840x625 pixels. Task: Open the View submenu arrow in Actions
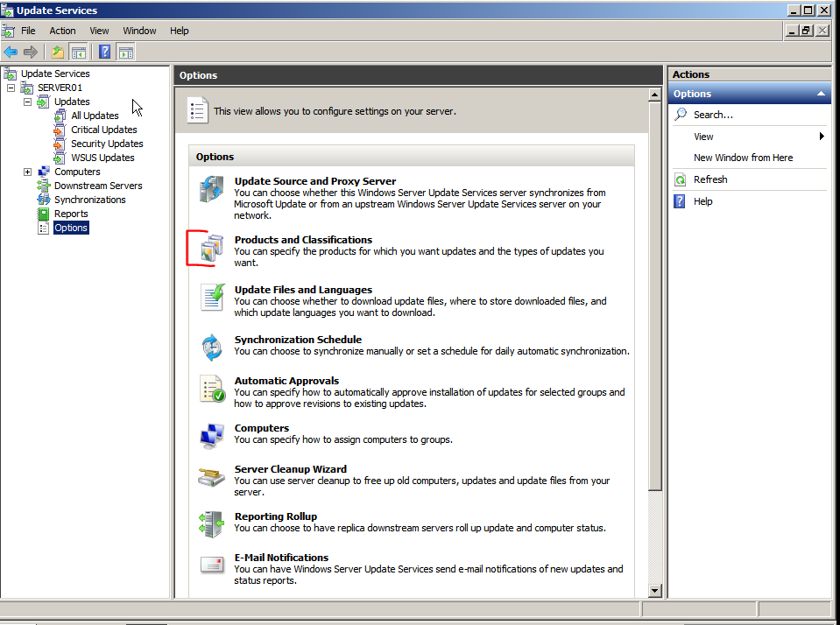point(822,137)
